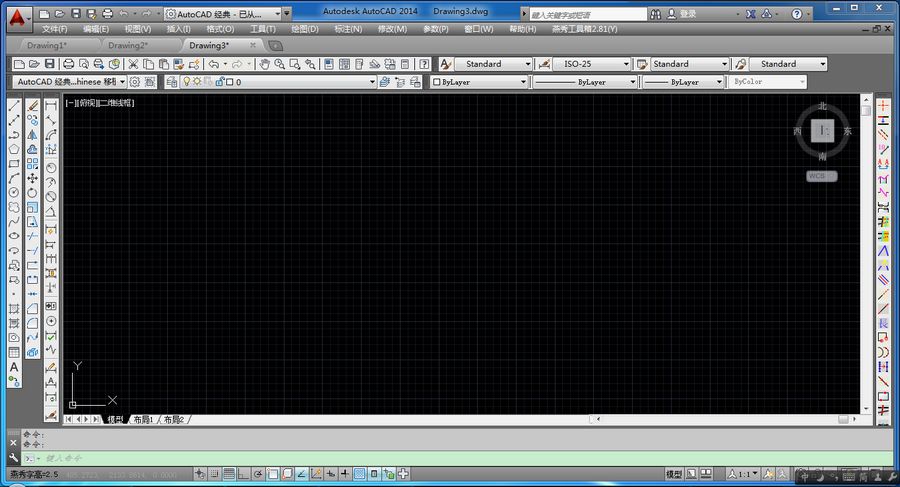The image size is (900, 487).
Task: Select the Explode tool
Action: (33, 352)
